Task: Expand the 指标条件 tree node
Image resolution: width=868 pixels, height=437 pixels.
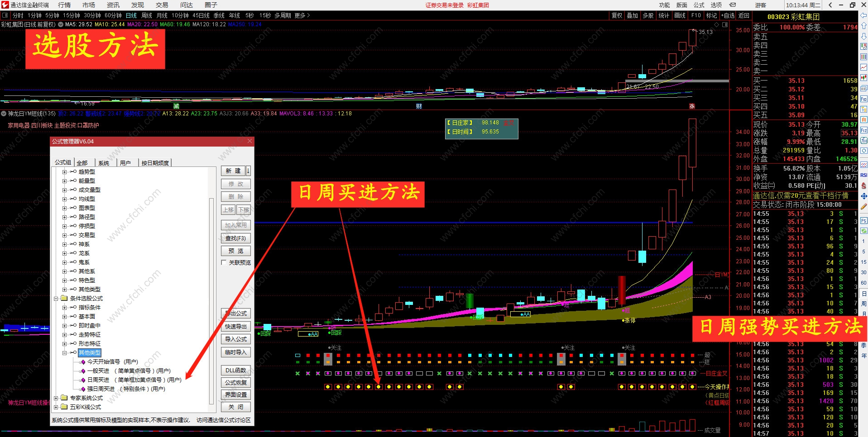Action: [x=64, y=308]
